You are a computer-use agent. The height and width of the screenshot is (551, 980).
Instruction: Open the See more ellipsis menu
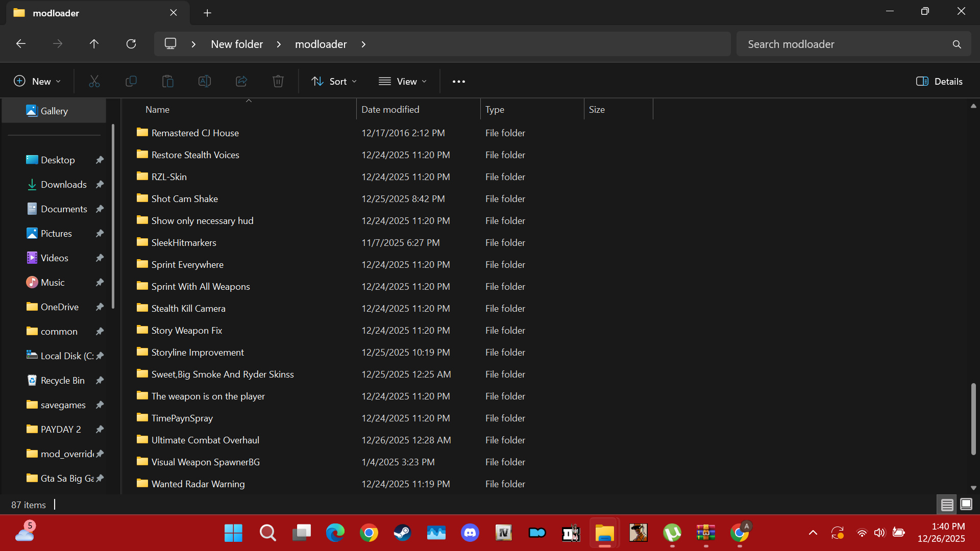[458, 81]
